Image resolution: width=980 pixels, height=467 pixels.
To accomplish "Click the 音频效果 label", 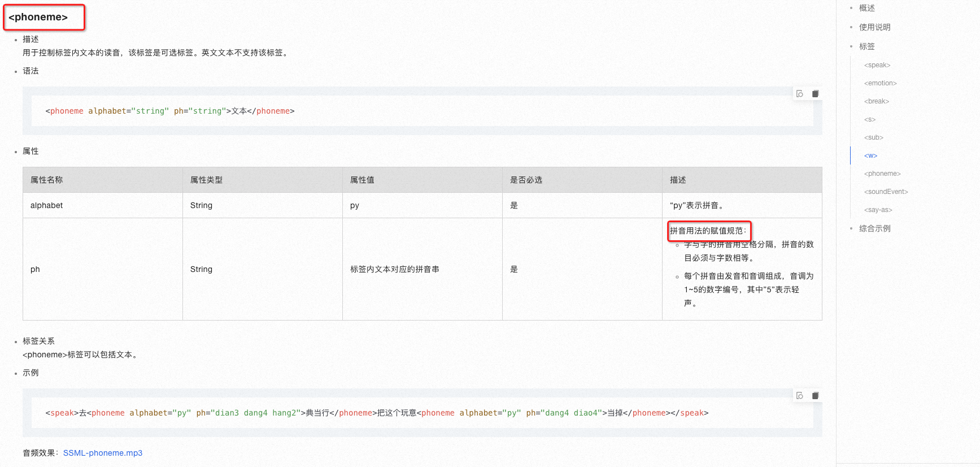I will [x=41, y=453].
